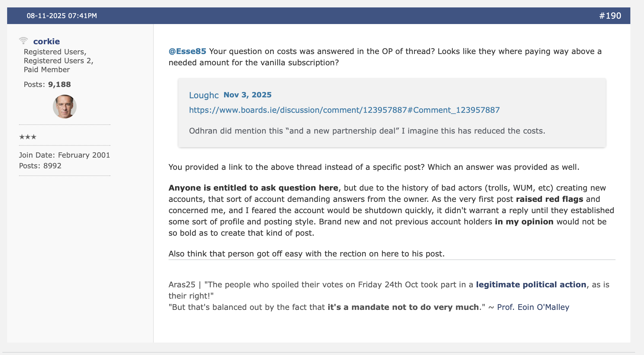Open the Prof. Eoin O'Malley link

[533, 307]
